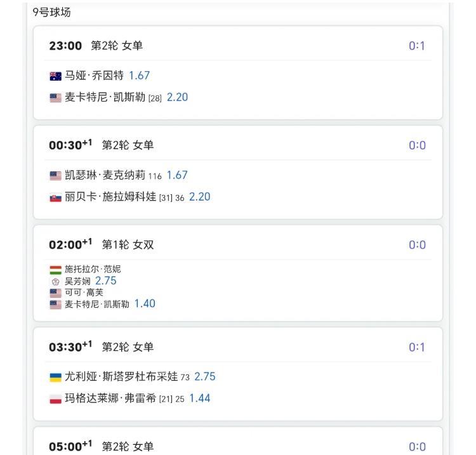Click the Slovak flag beside 丽贝卡·施拉姆科娃
This screenshot has width=476, height=455.
pos(55,197)
